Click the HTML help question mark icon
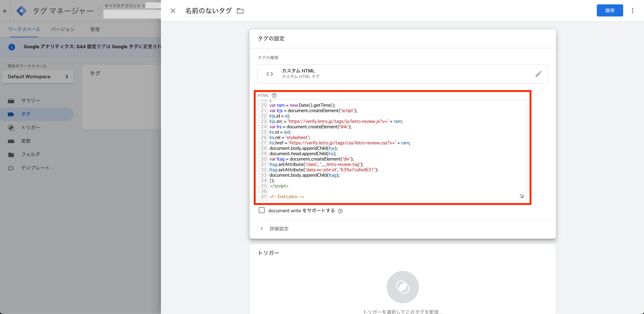This screenshot has width=644, height=314. click(274, 95)
